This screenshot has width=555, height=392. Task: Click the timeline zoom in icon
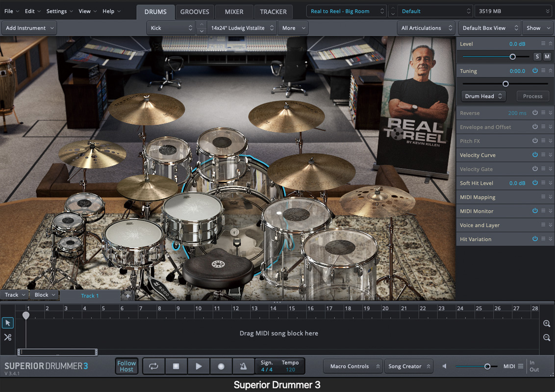[x=546, y=324]
